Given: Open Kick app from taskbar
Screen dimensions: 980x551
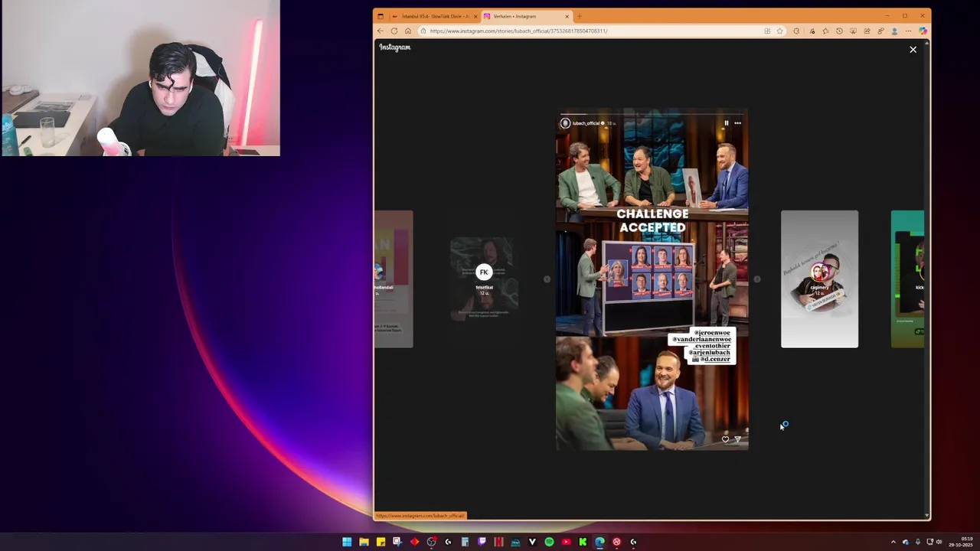Looking at the screenshot, I should pyautogui.click(x=583, y=542).
